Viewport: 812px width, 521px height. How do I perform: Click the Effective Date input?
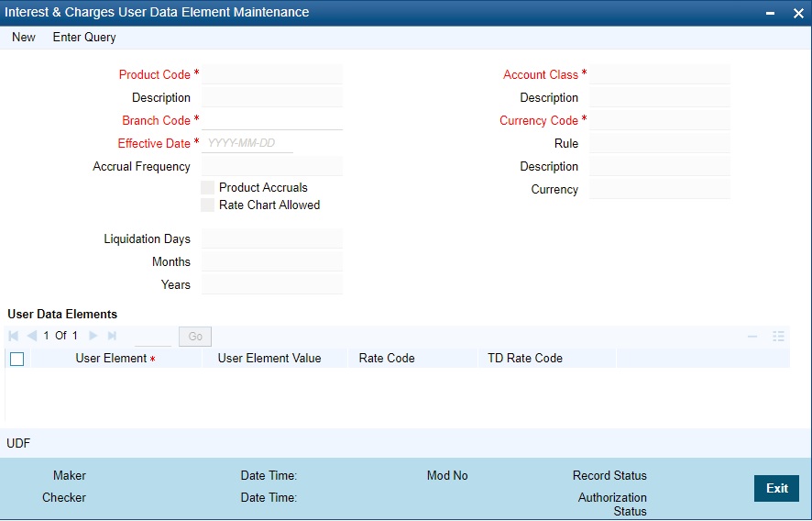[x=247, y=143]
